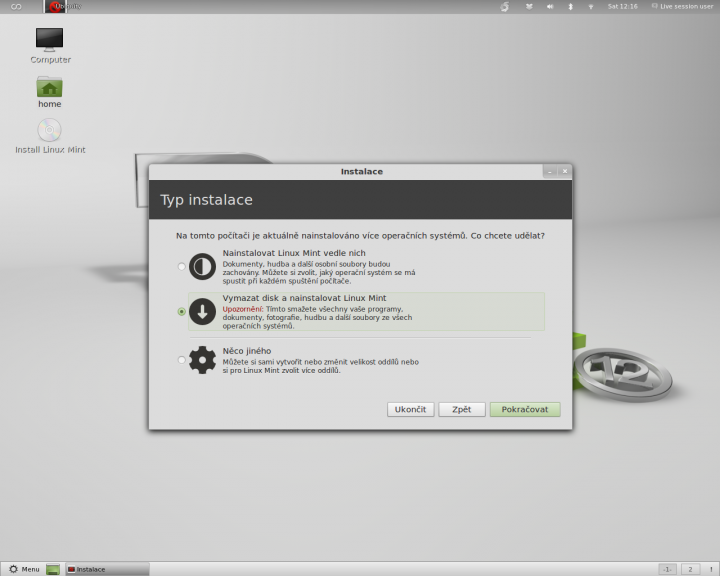Switch to workspace 1 in the panel
Viewport: 720px width, 576px height.
tap(667, 569)
